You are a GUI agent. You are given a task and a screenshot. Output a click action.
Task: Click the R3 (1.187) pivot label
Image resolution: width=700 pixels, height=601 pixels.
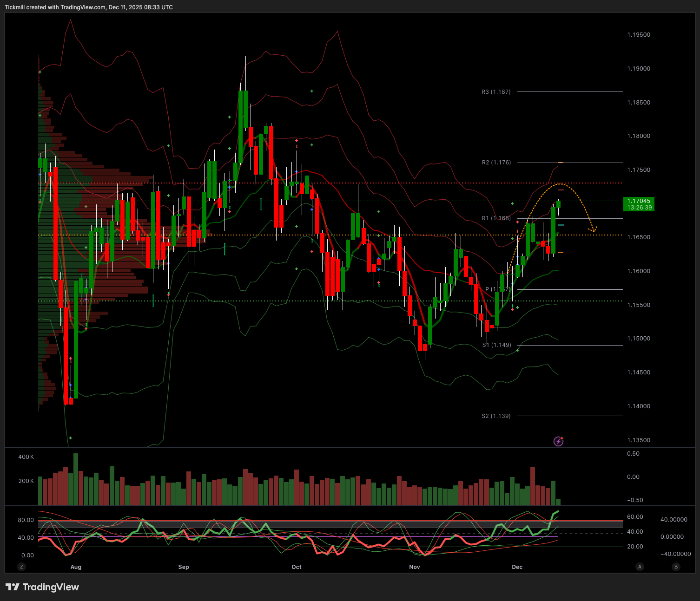pos(496,92)
